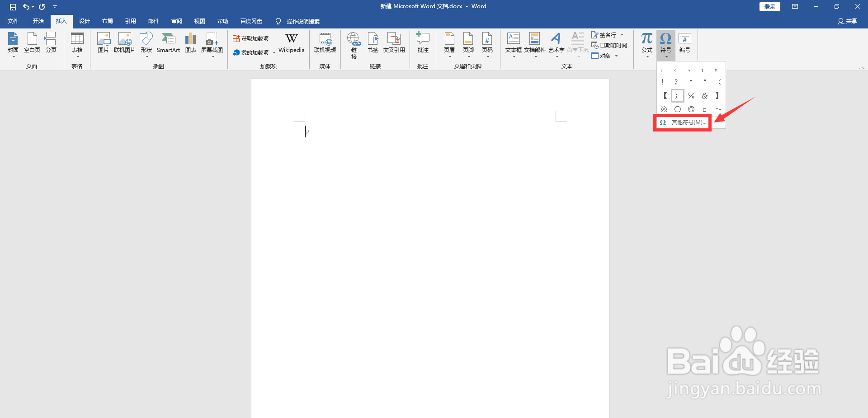Collapse the ribbon with the chevron
The image size is (868, 418).
862,67
